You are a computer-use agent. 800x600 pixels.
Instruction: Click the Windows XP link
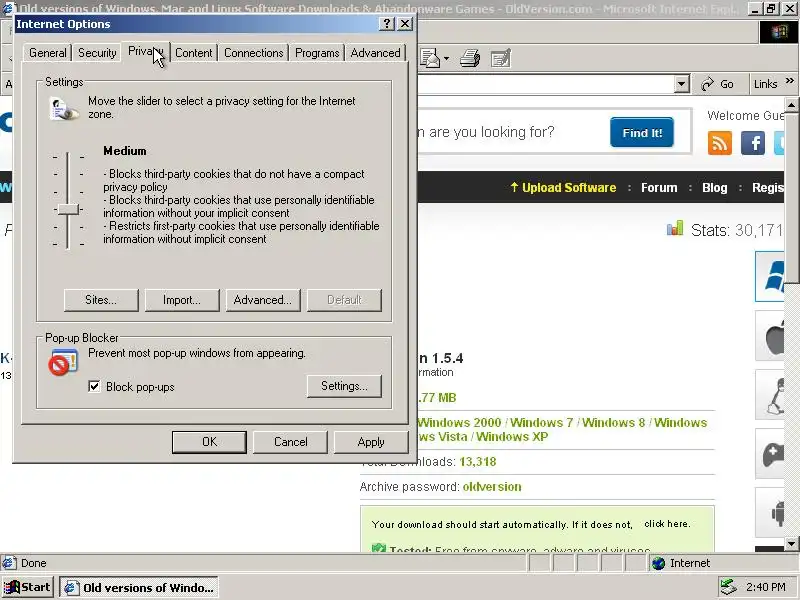[512, 437]
